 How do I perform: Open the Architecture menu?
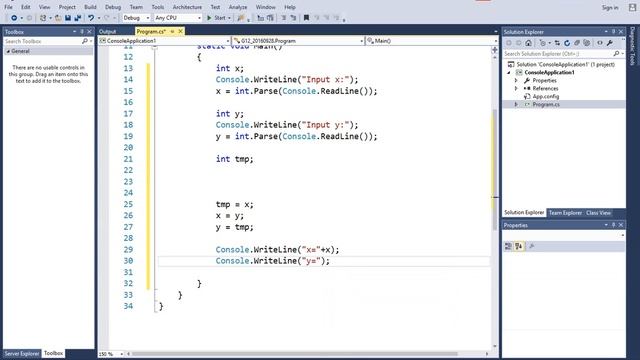[x=187, y=7]
